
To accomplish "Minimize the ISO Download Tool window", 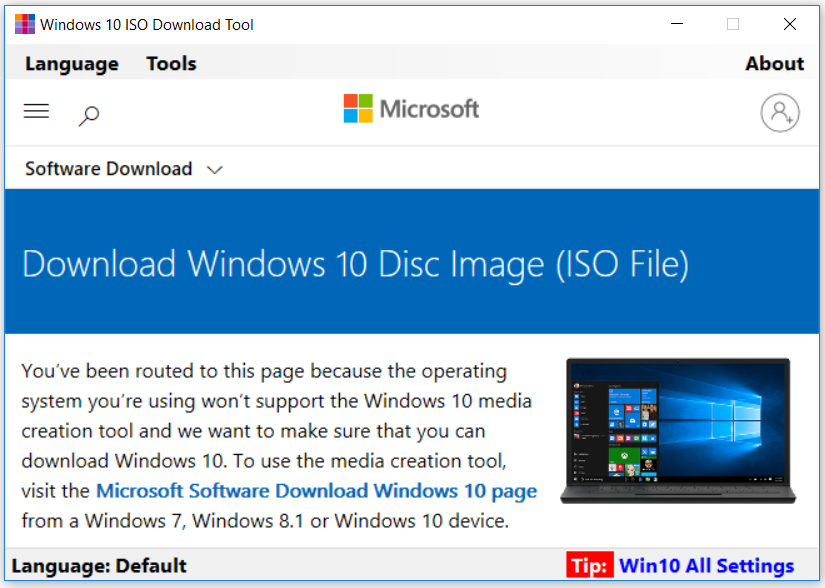I will 677,24.
